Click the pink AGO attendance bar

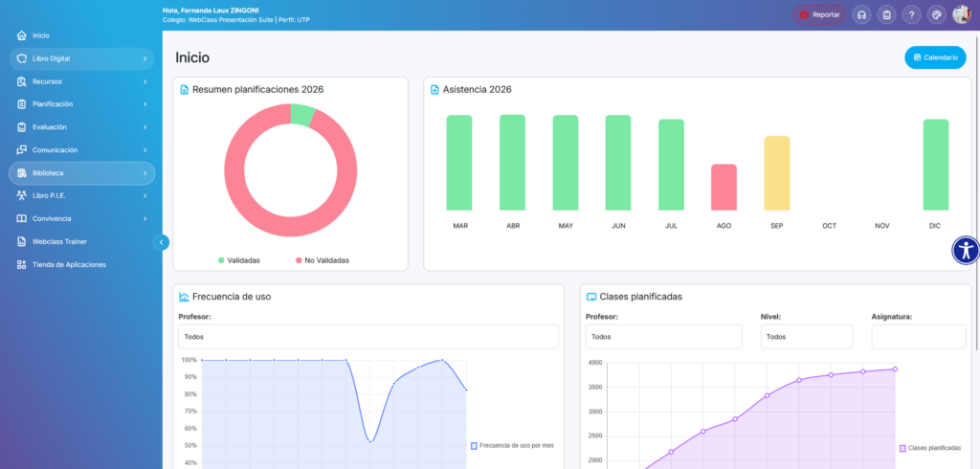pos(724,188)
